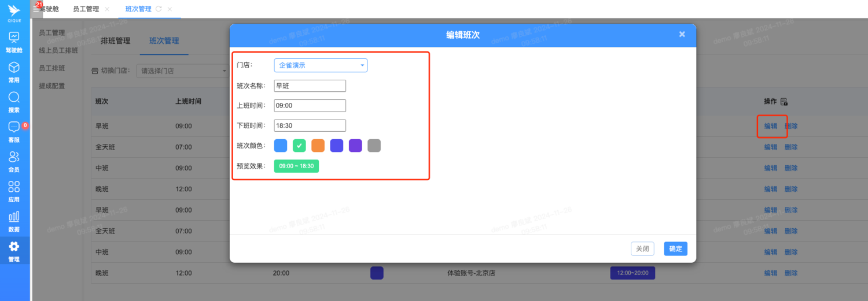
Task: Click the 班次名称 input field
Action: pyautogui.click(x=310, y=86)
